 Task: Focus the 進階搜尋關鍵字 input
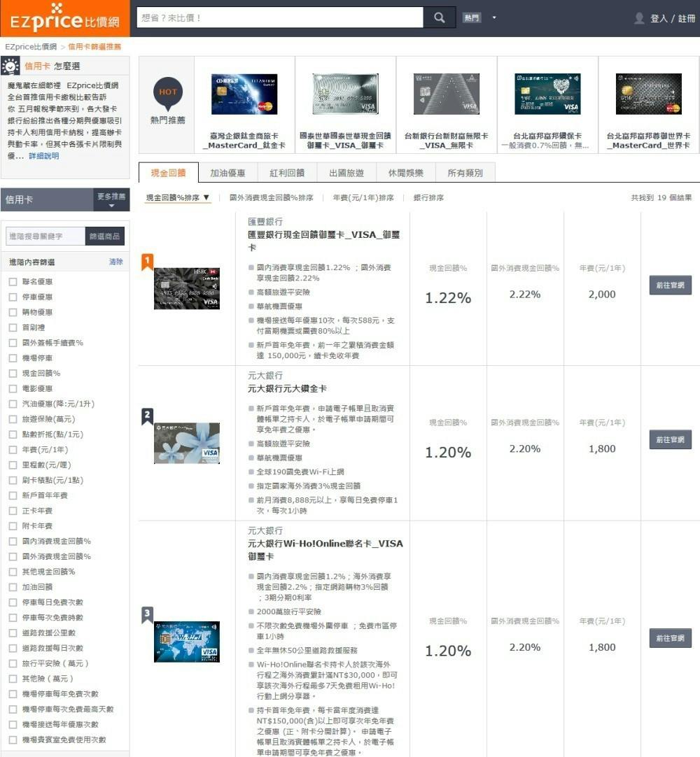click(x=46, y=236)
